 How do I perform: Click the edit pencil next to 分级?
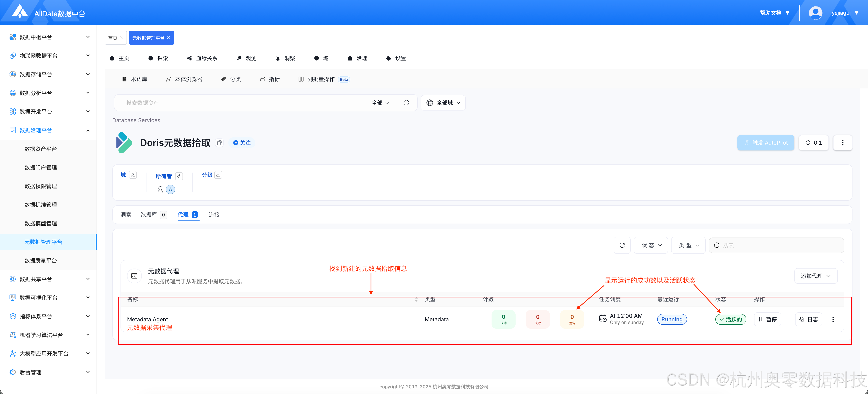tap(218, 175)
